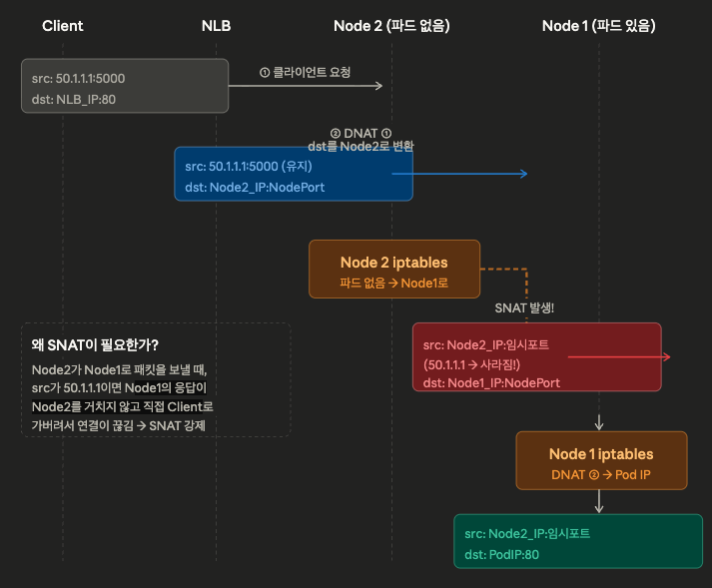Select src가 50.1.1.1이면 Node1의 응답이 line

pyautogui.click(x=120, y=387)
